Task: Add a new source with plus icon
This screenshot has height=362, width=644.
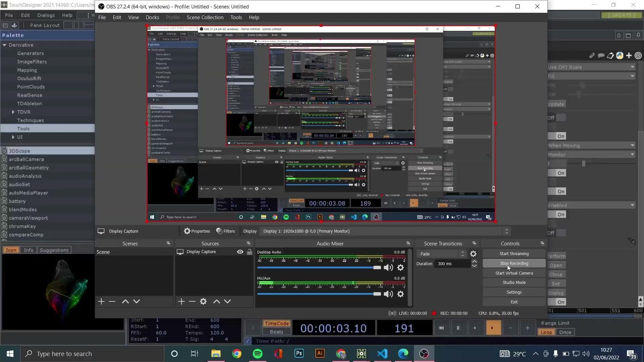Action: coord(182,301)
